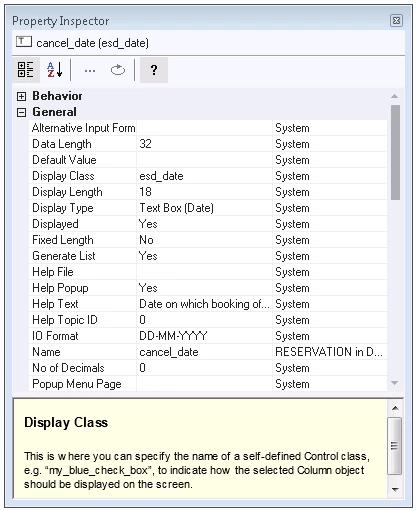Click the reset circular arrow icon
The height and width of the screenshot is (511, 416).
click(118, 70)
